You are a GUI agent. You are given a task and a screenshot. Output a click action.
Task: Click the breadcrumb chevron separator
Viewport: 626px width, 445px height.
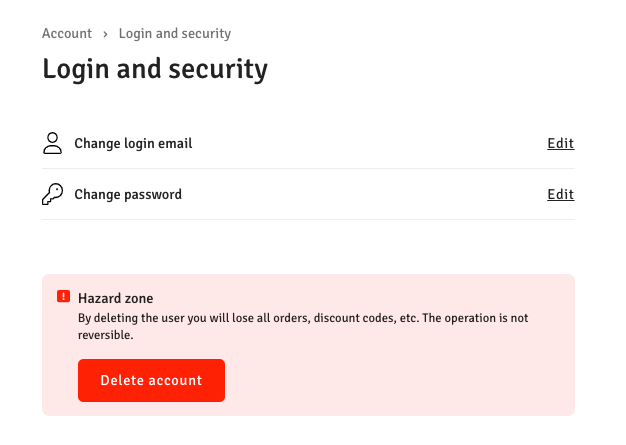[105, 34]
